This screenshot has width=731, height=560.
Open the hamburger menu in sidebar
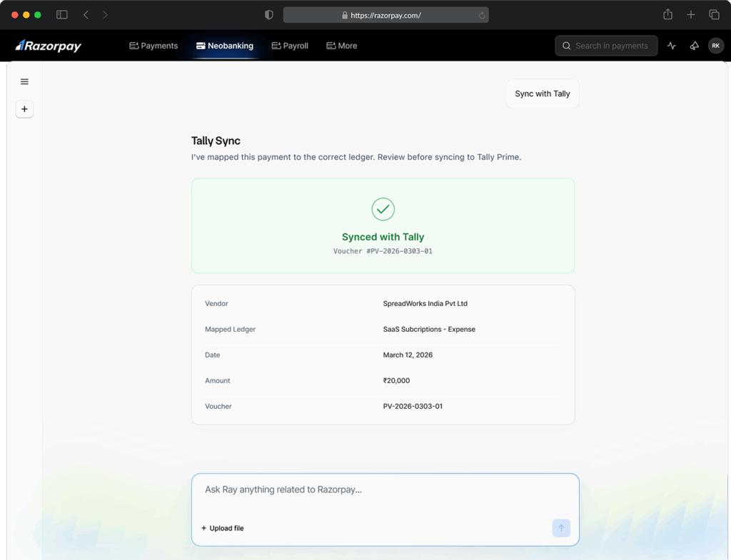coord(24,82)
